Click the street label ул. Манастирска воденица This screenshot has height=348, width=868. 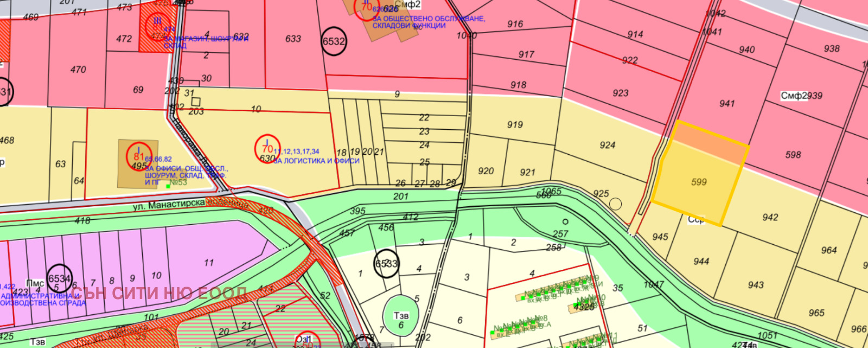191,204
